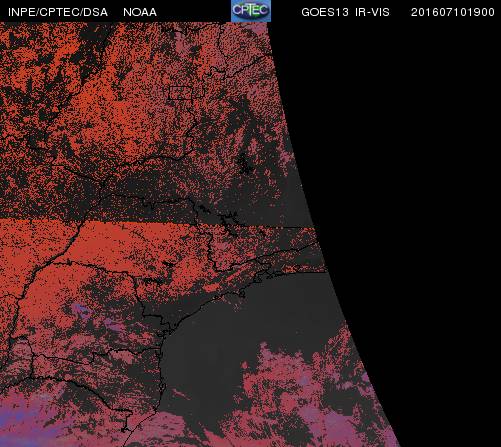
Task: Click the horizontal seam line across the imagery
Action: click(x=157, y=221)
